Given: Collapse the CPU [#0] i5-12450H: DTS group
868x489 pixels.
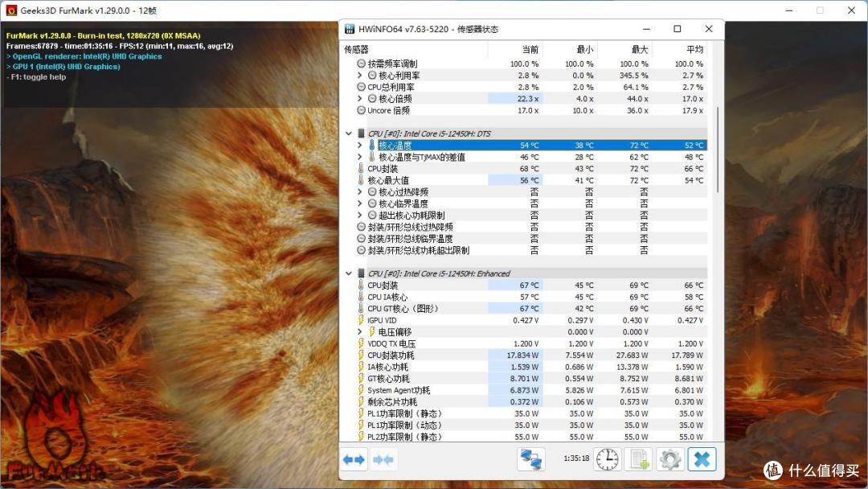Looking at the screenshot, I should (x=349, y=134).
